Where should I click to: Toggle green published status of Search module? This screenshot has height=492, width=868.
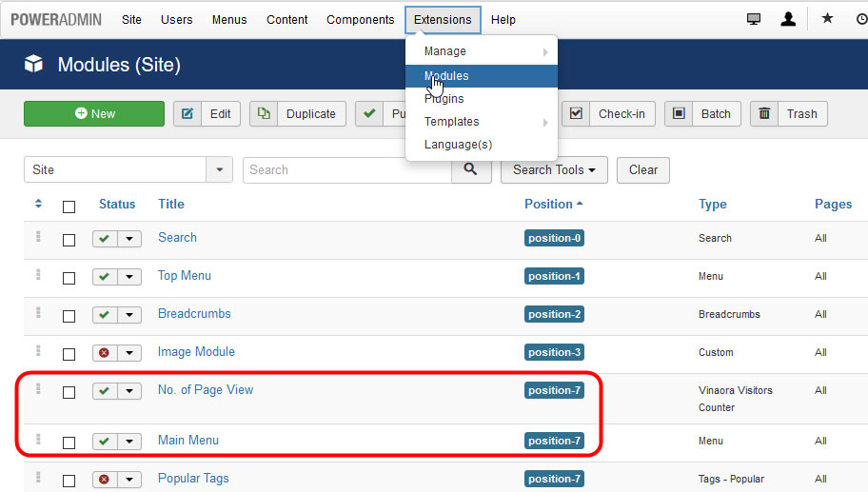coord(105,238)
